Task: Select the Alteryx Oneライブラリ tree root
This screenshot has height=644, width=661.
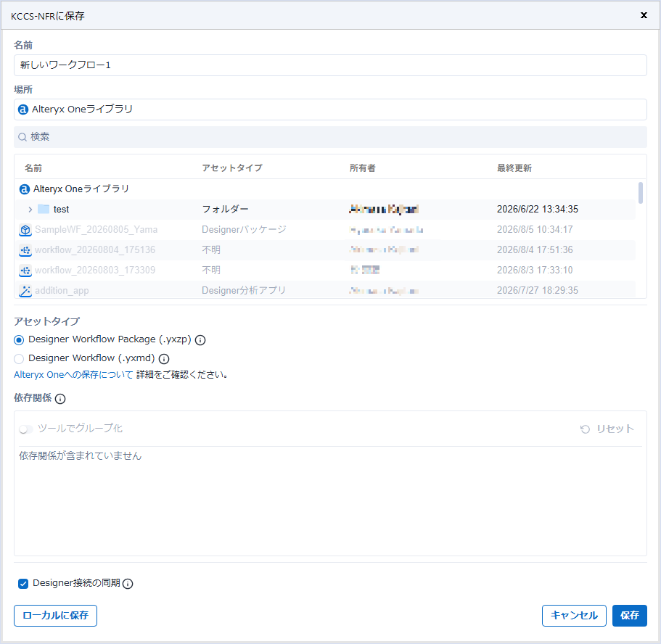Action: click(327, 189)
